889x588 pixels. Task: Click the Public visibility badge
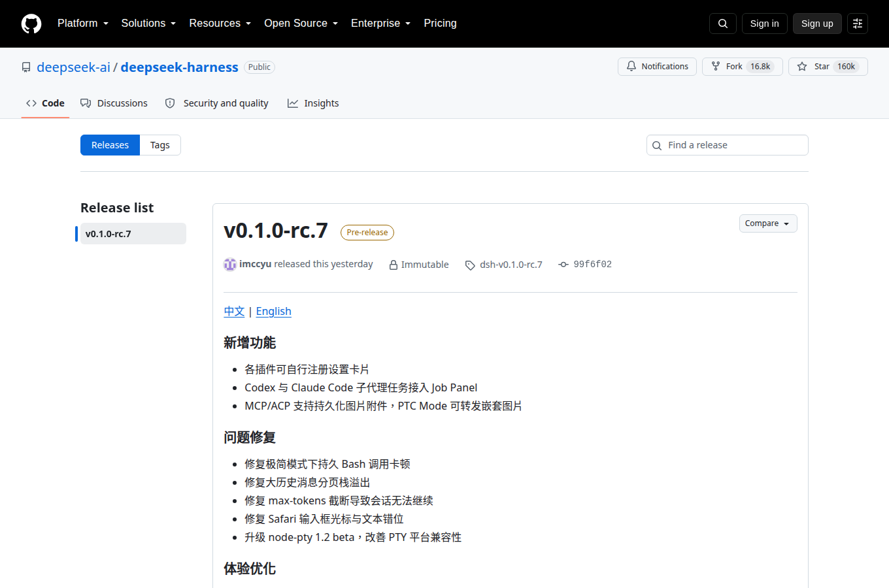[260, 67]
